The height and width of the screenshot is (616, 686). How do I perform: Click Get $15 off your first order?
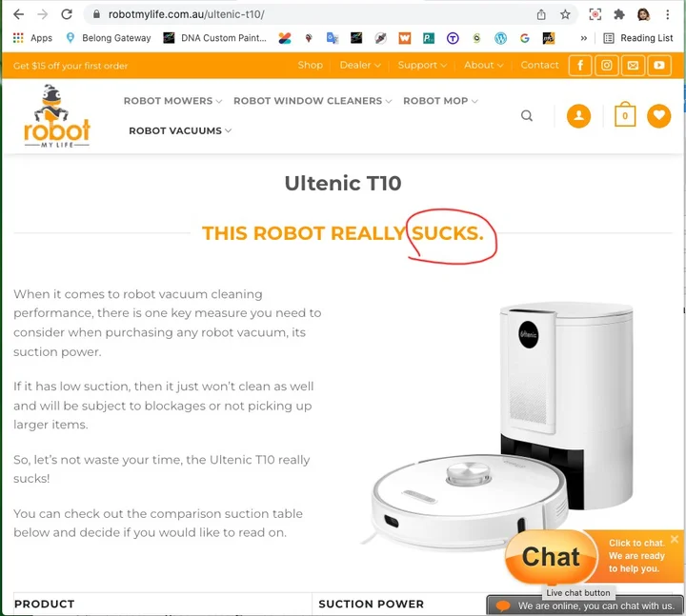click(x=71, y=66)
